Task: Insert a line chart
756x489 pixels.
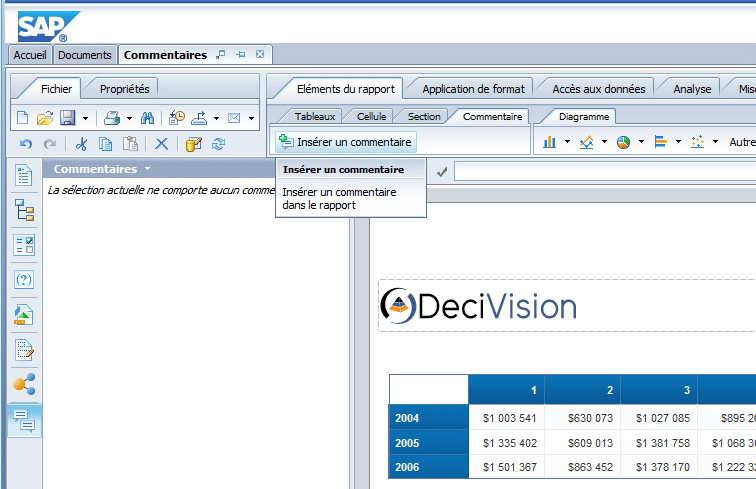Action: coord(586,142)
